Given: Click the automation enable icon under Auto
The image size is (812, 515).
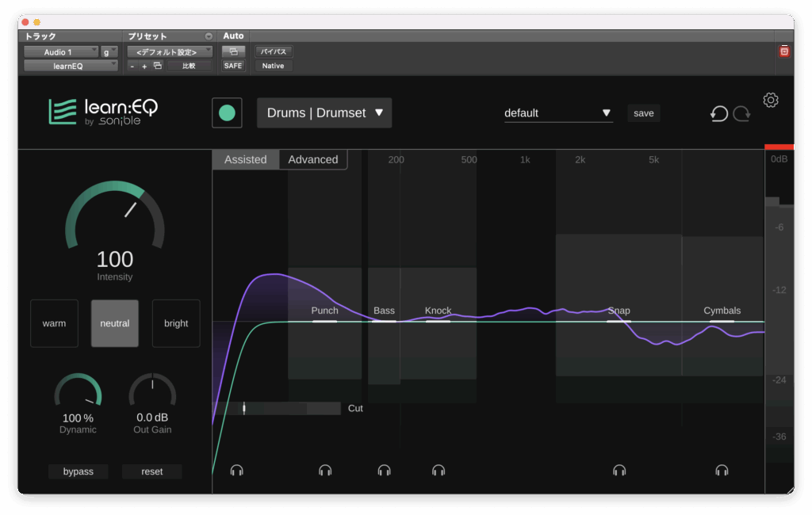Looking at the screenshot, I should point(234,51).
